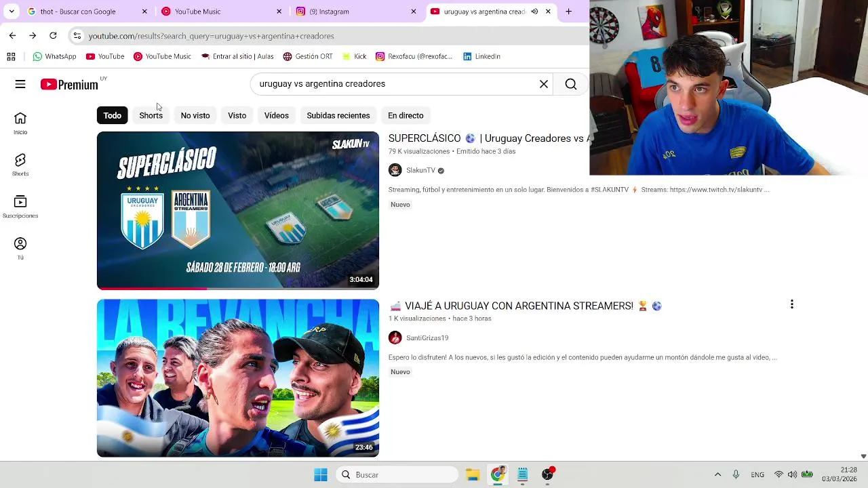
Task: Visit the SantiGrizas19 channel link
Action: click(427, 338)
